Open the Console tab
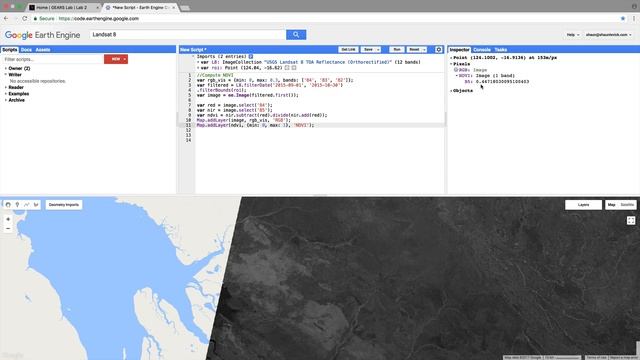Viewport: 640px width, 360px height. 482,49
